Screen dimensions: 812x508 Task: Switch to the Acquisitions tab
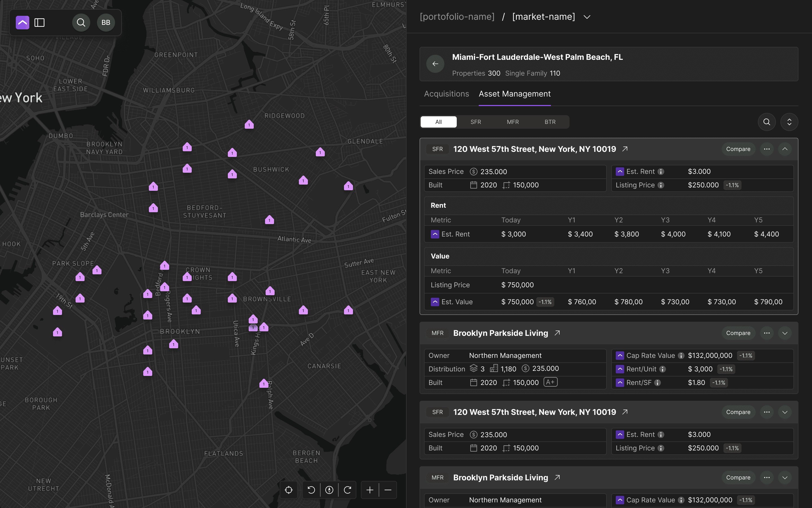point(446,94)
